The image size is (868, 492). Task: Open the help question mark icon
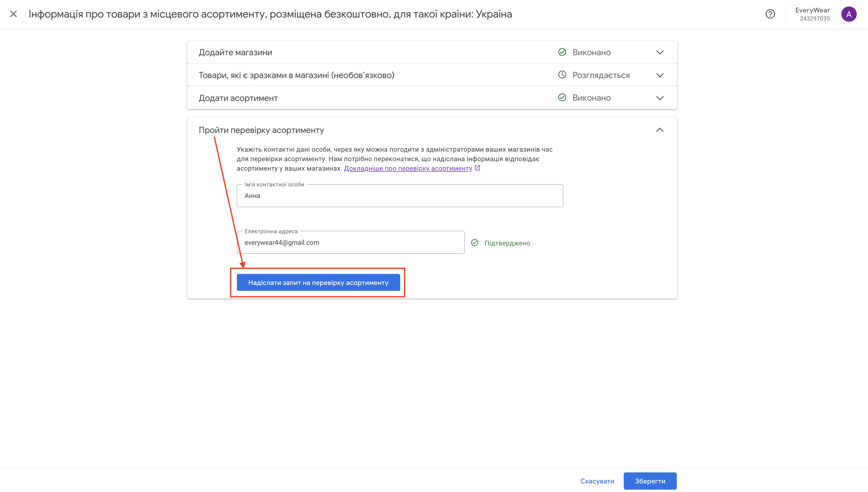point(770,14)
